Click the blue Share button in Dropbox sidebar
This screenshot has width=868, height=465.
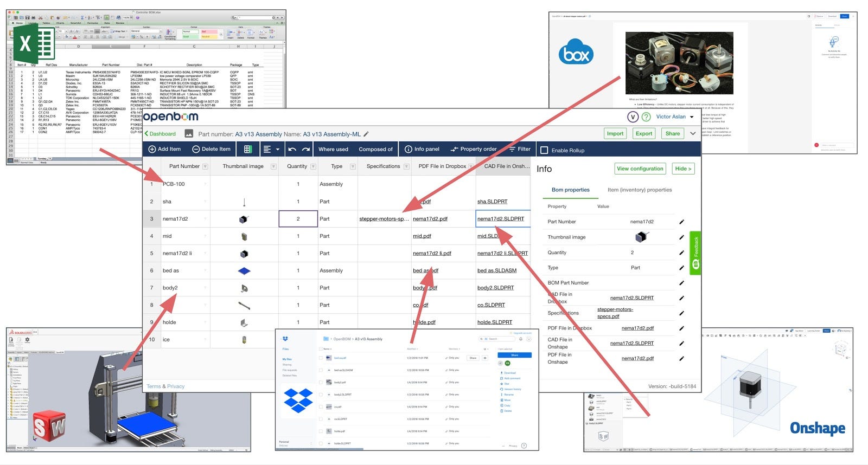(514, 355)
